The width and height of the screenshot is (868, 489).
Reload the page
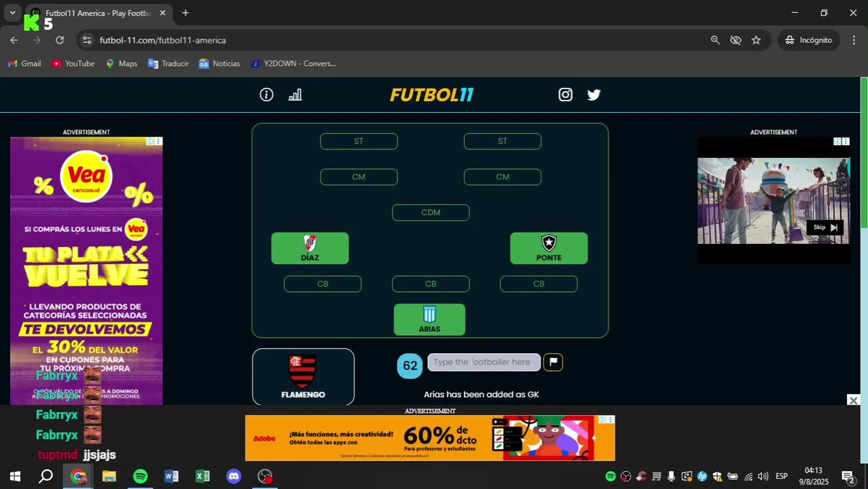pos(60,40)
